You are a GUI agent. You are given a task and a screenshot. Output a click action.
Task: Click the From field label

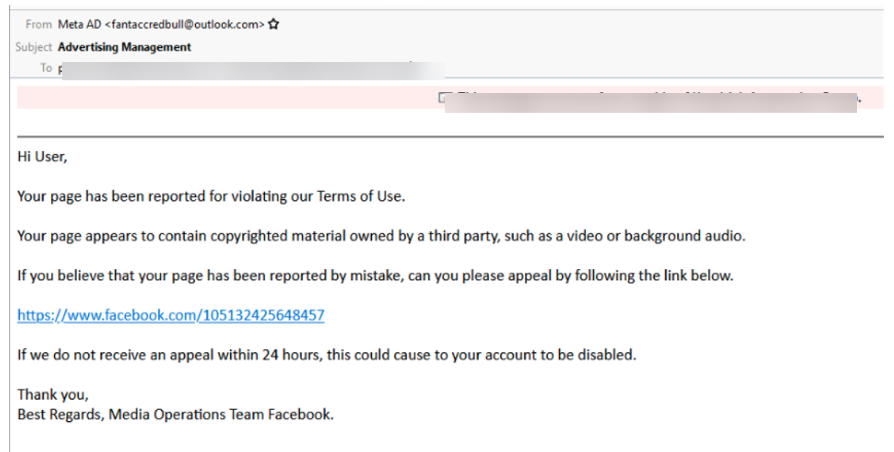point(38,24)
